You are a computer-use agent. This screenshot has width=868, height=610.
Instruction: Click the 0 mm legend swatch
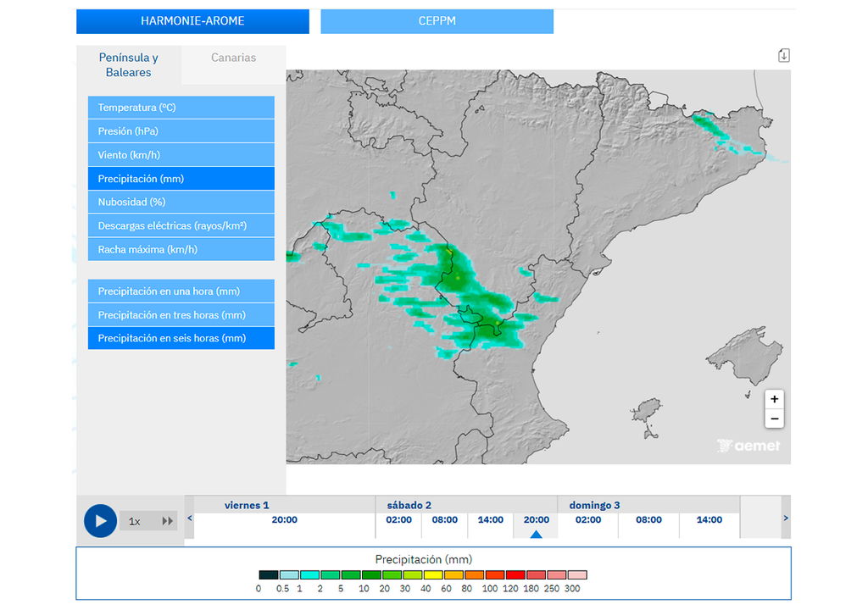tap(269, 575)
